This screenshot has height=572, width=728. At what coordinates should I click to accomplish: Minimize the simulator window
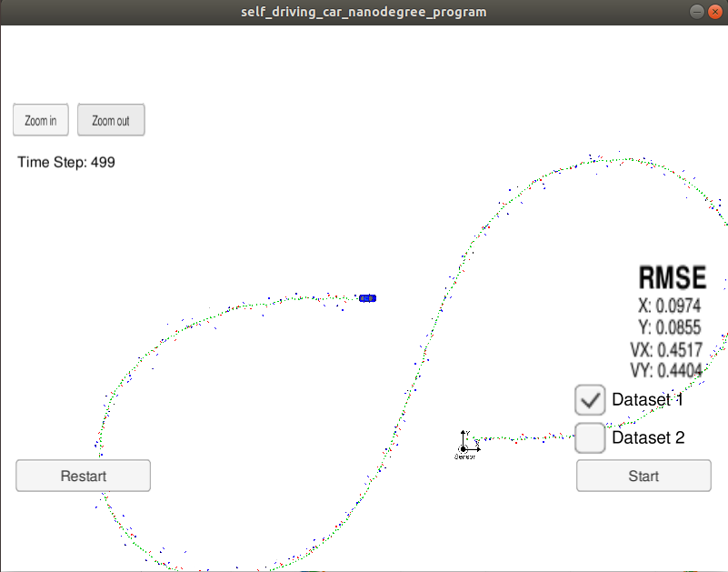696,12
